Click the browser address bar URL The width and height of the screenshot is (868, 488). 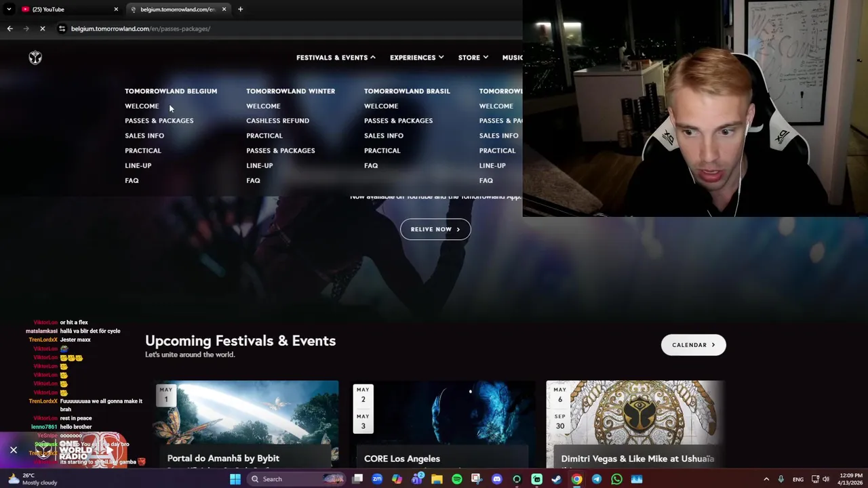[140, 28]
